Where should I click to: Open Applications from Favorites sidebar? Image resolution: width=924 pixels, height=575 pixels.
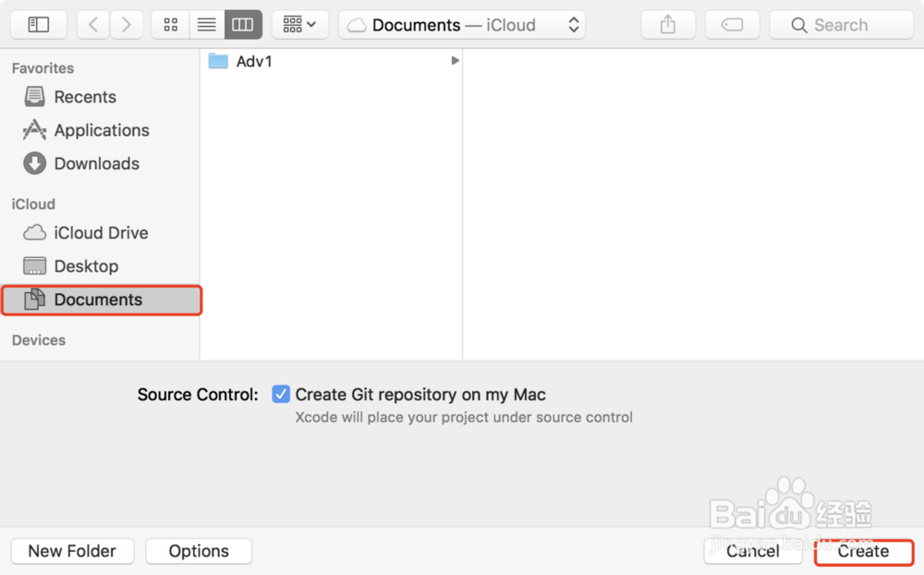[x=100, y=130]
